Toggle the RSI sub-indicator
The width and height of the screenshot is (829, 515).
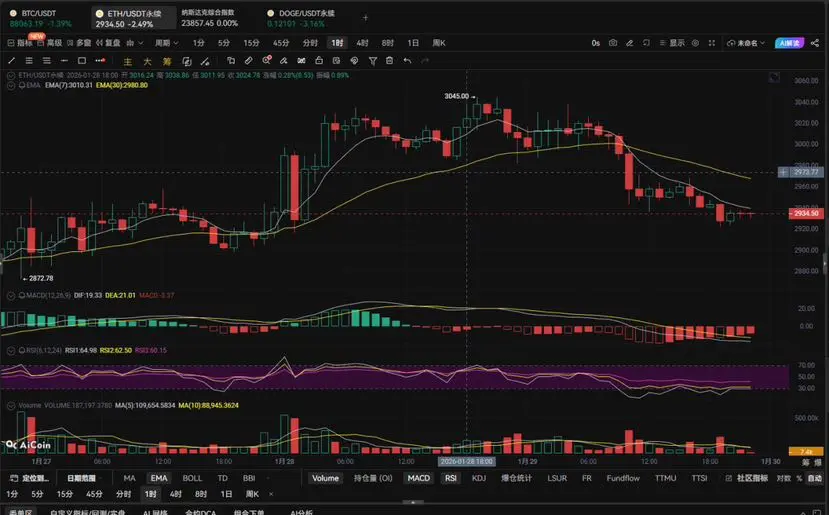click(x=450, y=478)
